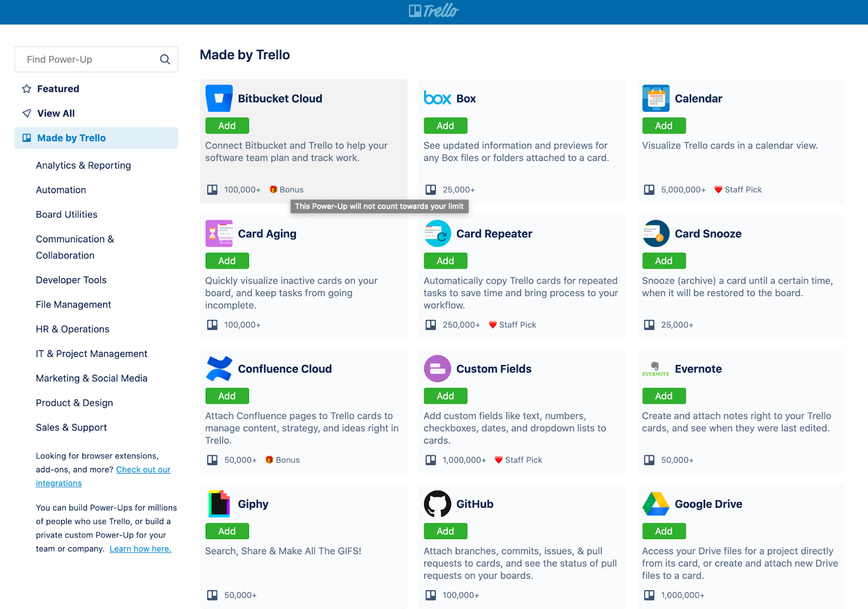Open the Box logo icon
The width and height of the screenshot is (868, 609).
pyautogui.click(x=437, y=98)
